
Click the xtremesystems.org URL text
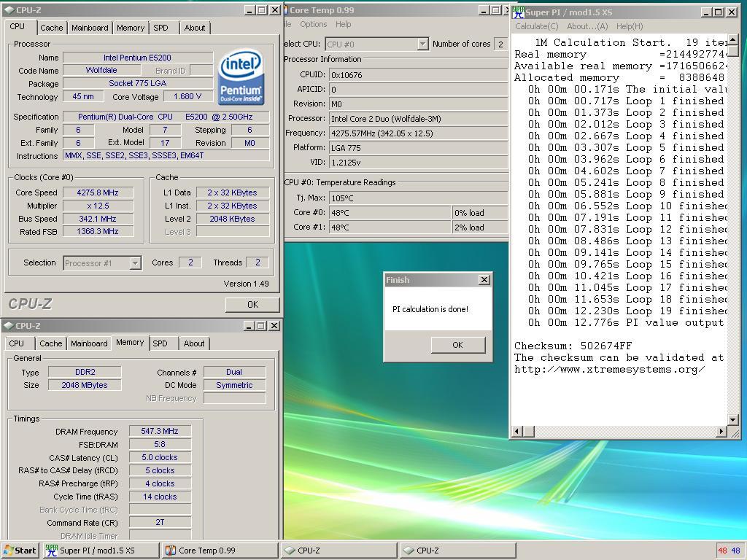pyautogui.click(x=609, y=370)
